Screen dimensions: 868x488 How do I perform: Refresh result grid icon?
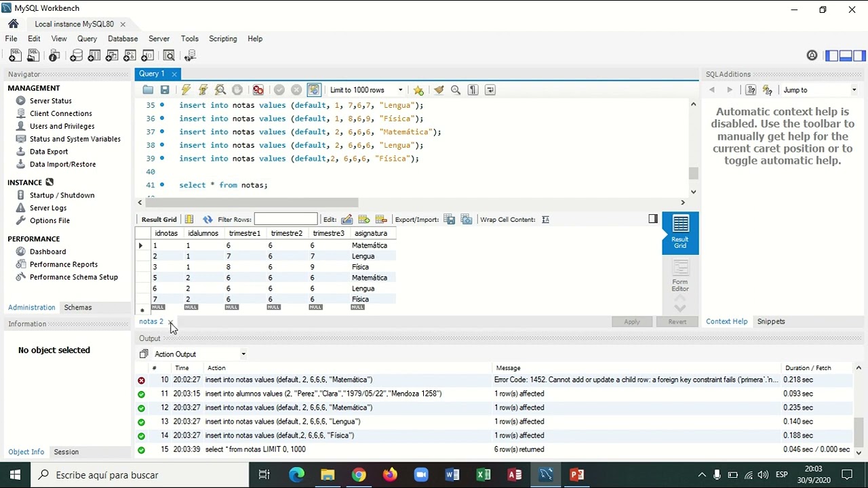coord(208,219)
